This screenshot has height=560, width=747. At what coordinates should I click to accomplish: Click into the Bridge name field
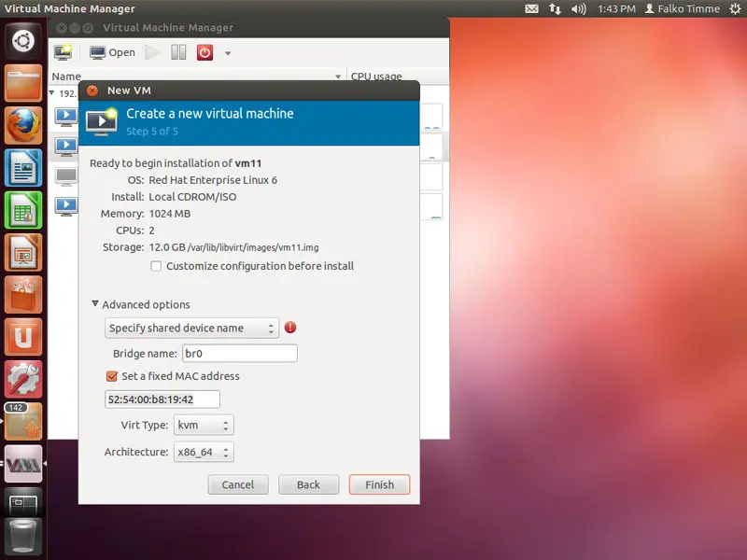click(240, 354)
